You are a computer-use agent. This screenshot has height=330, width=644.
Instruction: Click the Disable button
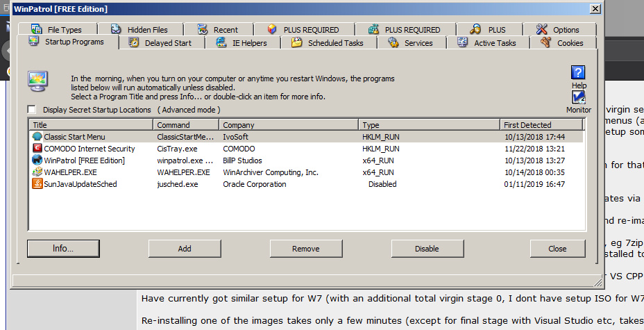pyautogui.click(x=427, y=249)
